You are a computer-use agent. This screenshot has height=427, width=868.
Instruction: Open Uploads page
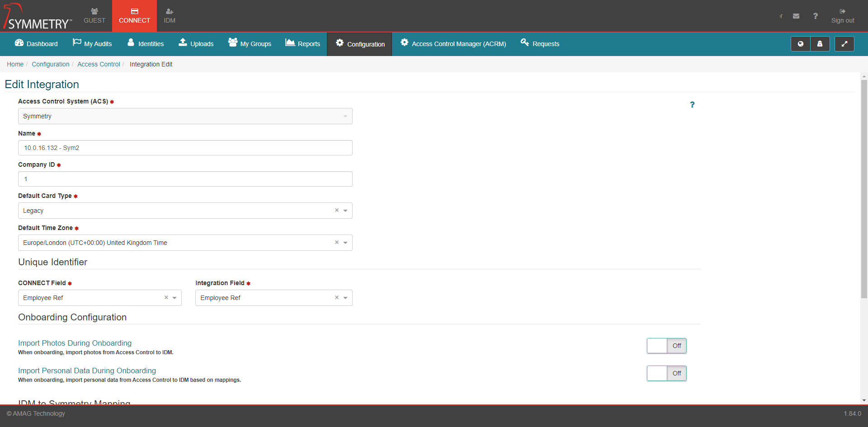196,44
